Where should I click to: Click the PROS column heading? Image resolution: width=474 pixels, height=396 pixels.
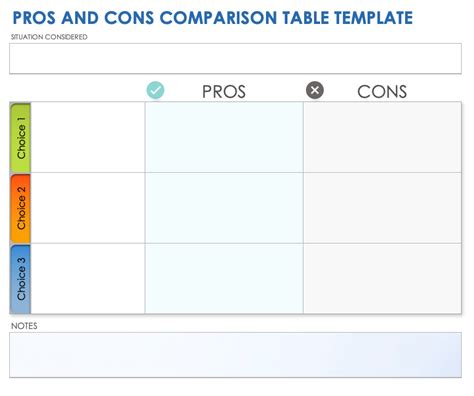[x=224, y=91]
